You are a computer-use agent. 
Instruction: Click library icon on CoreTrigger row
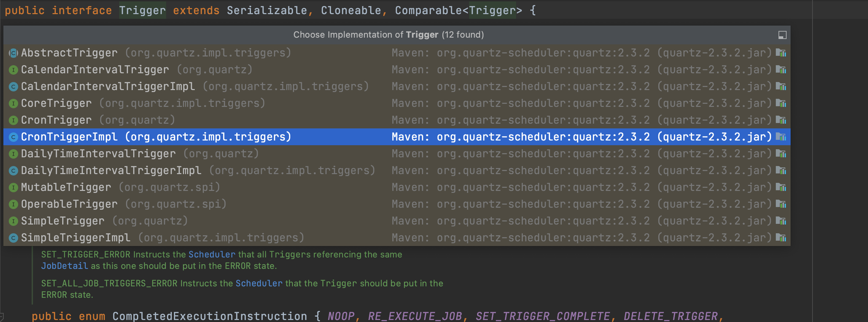781,103
